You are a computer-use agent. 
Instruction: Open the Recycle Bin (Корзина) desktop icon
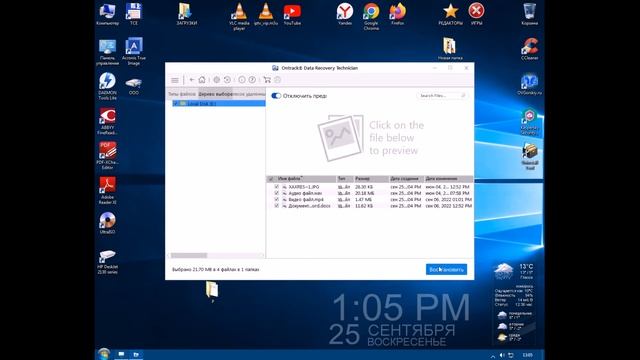pos(529,14)
